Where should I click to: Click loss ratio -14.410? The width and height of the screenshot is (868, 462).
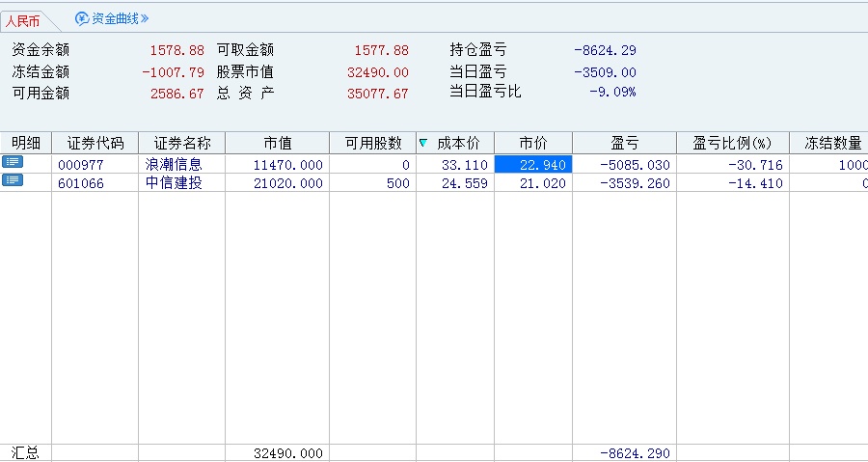coord(755,183)
